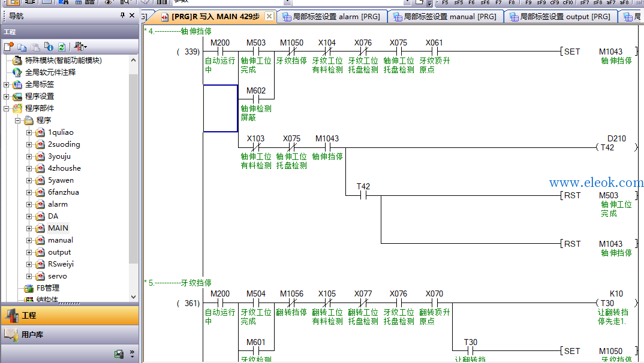644x363 pixels.
Task: Open the 局部标签设置 output [PRG] tab
Action: 561,17
